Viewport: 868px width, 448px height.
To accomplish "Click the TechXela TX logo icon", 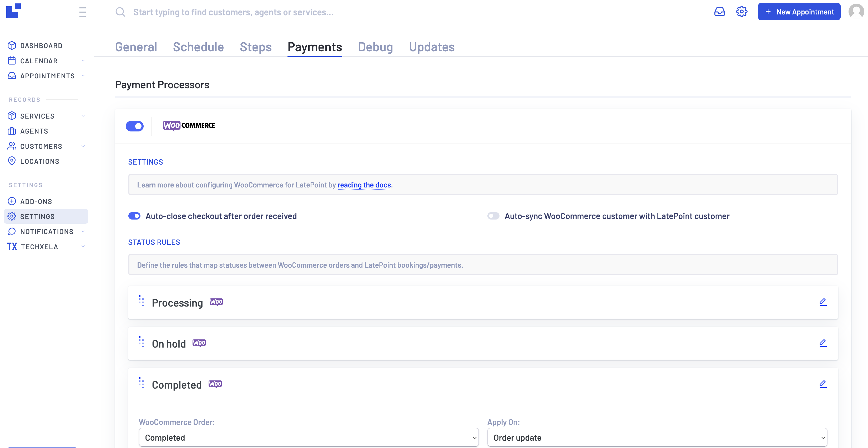I will click(12, 247).
